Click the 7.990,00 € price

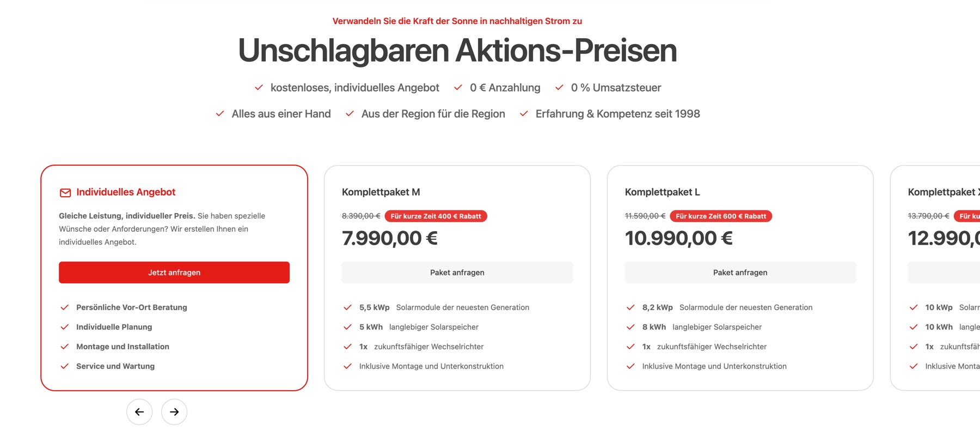[x=390, y=238]
